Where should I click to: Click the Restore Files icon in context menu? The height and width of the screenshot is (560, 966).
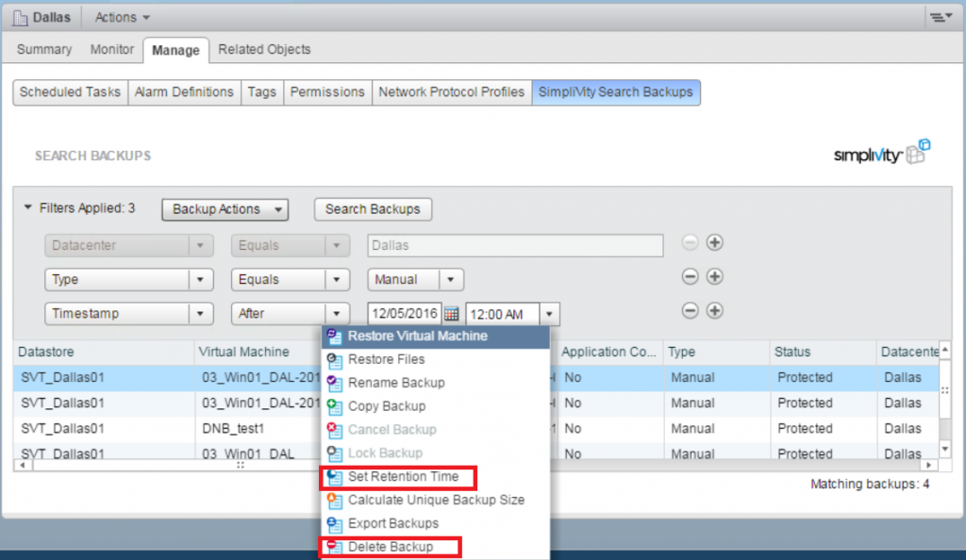(x=334, y=359)
